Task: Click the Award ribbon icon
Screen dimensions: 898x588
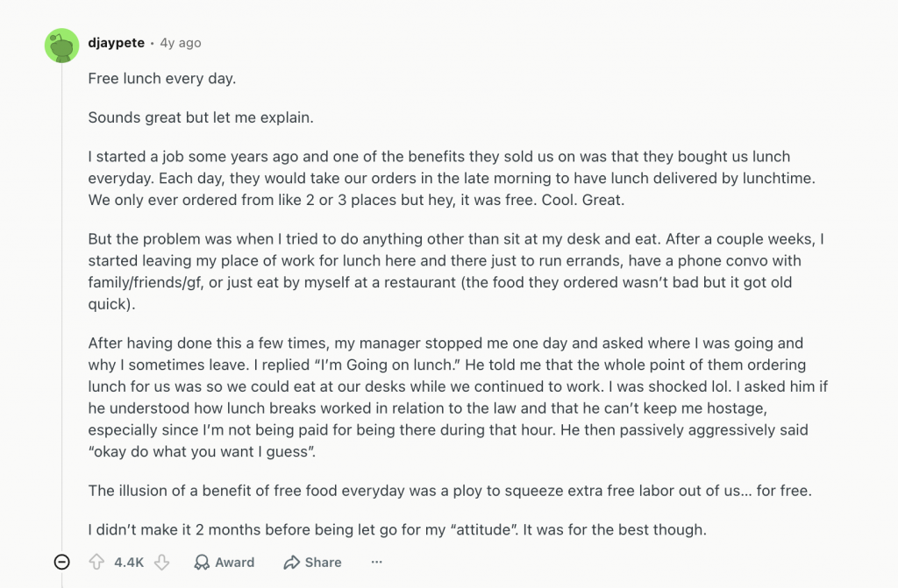Action: tap(201, 563)
